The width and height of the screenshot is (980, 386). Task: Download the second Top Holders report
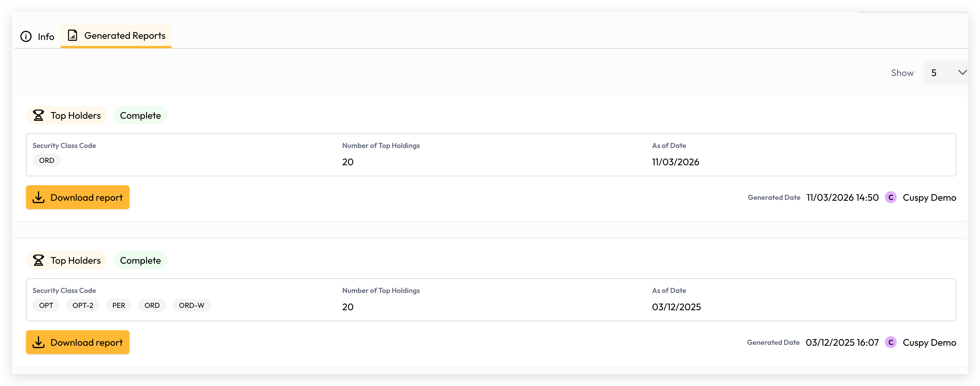click(x=78, y=342)
